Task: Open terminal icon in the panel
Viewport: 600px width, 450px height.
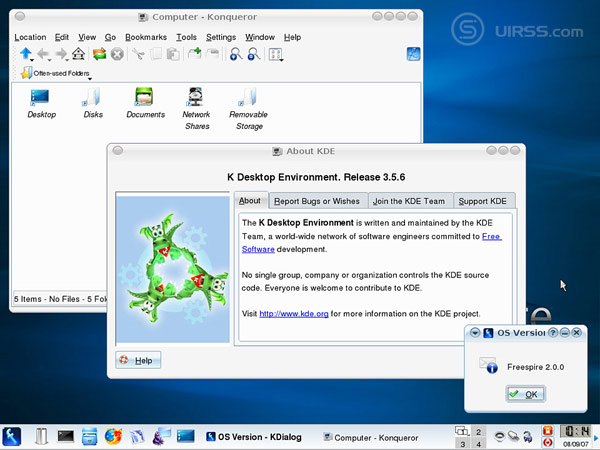Action: [66, 436]
